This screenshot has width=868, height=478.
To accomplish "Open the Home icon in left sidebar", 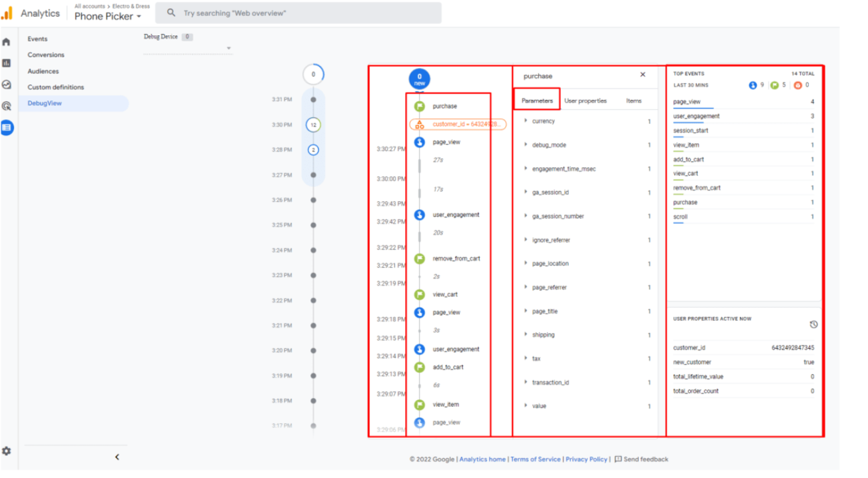I will [x=7, y=42].
